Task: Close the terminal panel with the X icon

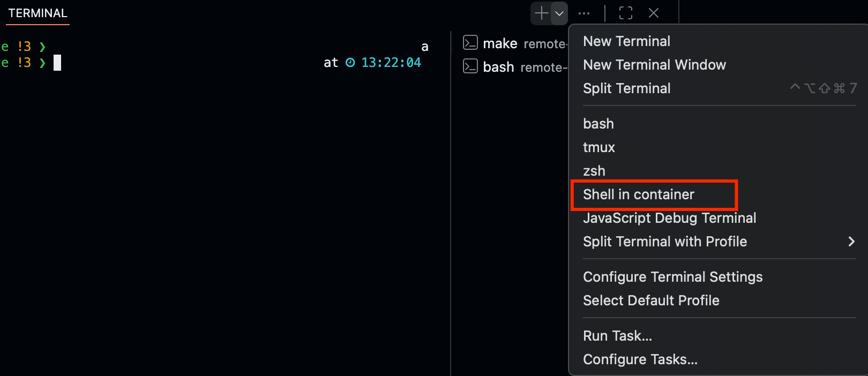Action: coord(653,13)
